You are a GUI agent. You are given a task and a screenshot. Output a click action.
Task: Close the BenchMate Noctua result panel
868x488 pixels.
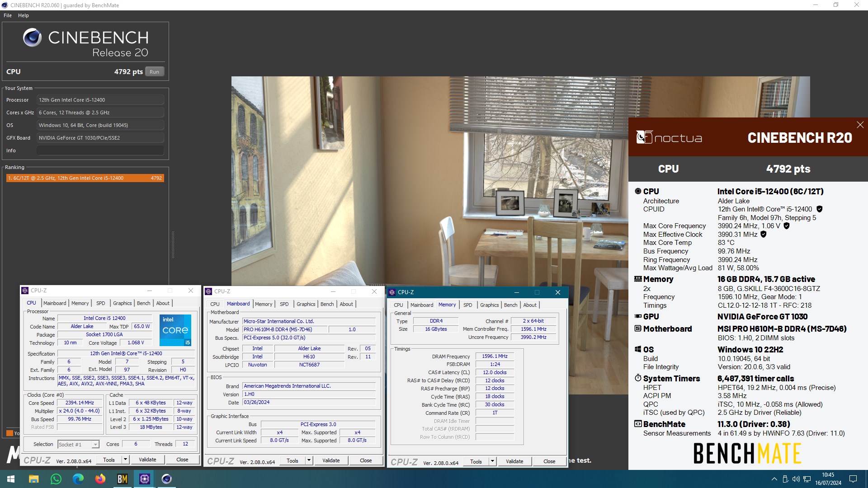coord(860,125)
